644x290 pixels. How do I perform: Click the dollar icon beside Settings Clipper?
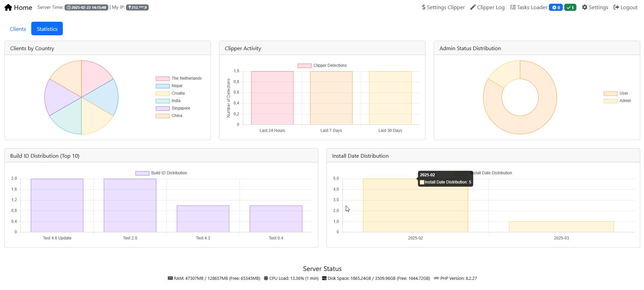coord(424,7)
